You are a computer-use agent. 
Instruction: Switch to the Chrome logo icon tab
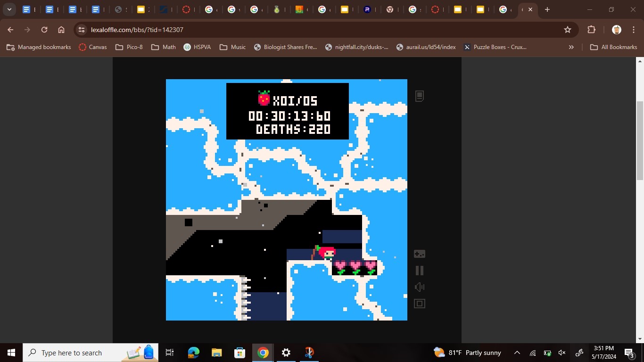(x=390, y=9)
